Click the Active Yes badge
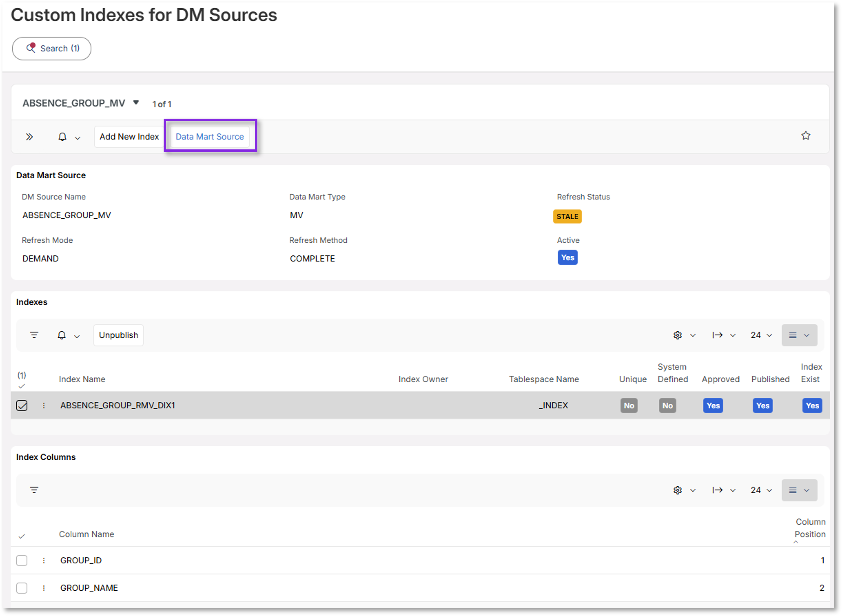842x616 pixels. click(567, 258)
